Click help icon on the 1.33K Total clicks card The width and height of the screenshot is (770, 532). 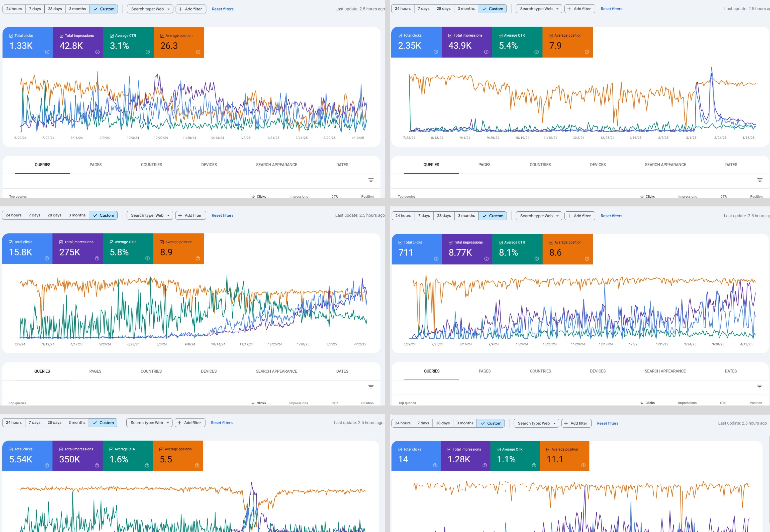click(47, 52)
